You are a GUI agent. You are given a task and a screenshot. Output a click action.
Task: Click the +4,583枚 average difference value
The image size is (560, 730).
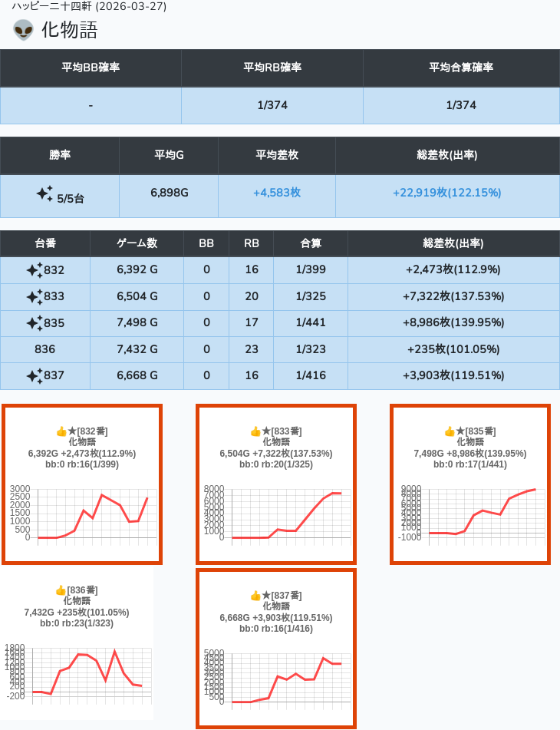[x=276, y=193]
